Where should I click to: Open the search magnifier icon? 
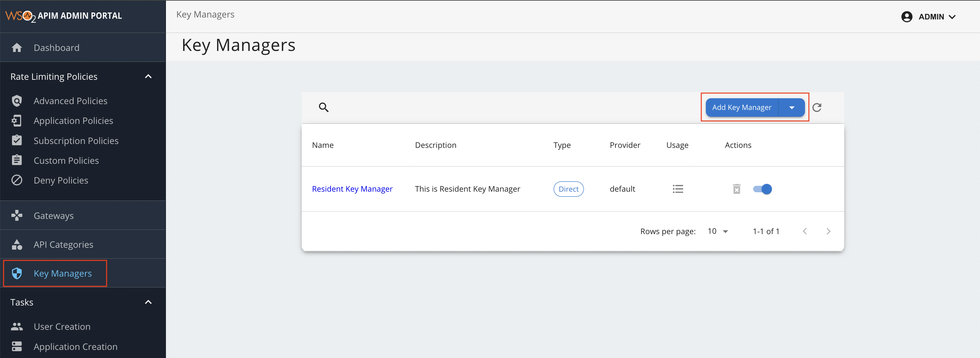(x=324, y=107)
